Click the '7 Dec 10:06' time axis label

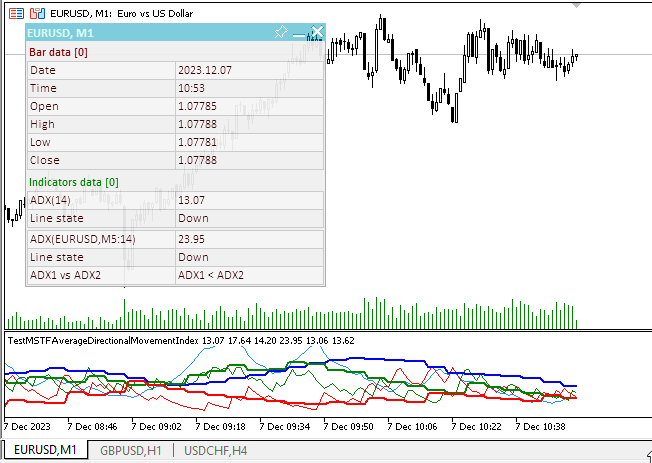coord(412,426)
